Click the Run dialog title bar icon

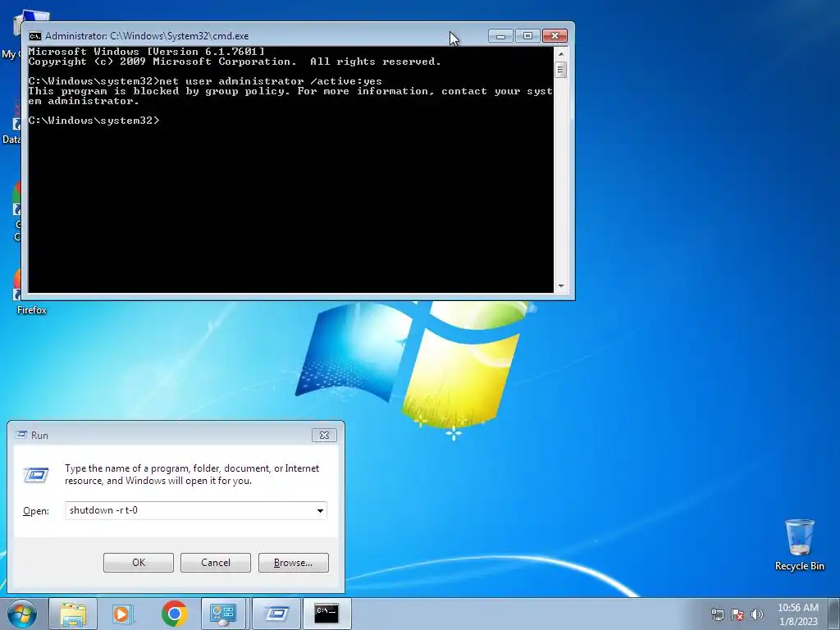21,435
